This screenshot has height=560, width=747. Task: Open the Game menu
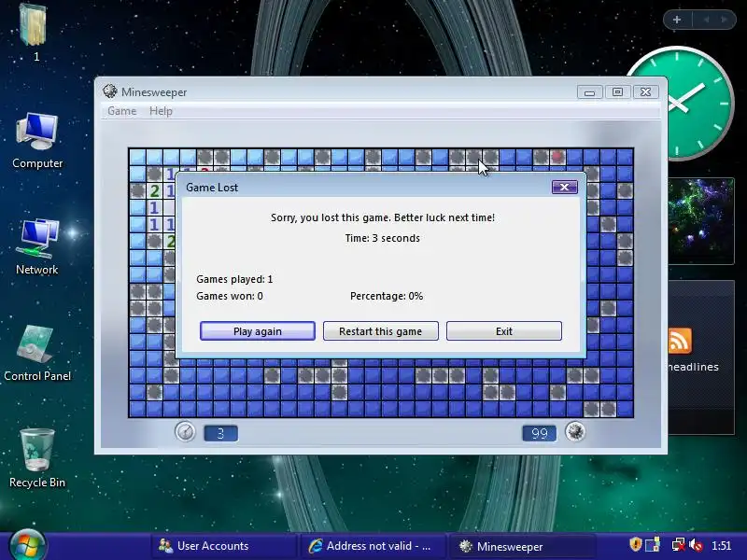(122, 111)
